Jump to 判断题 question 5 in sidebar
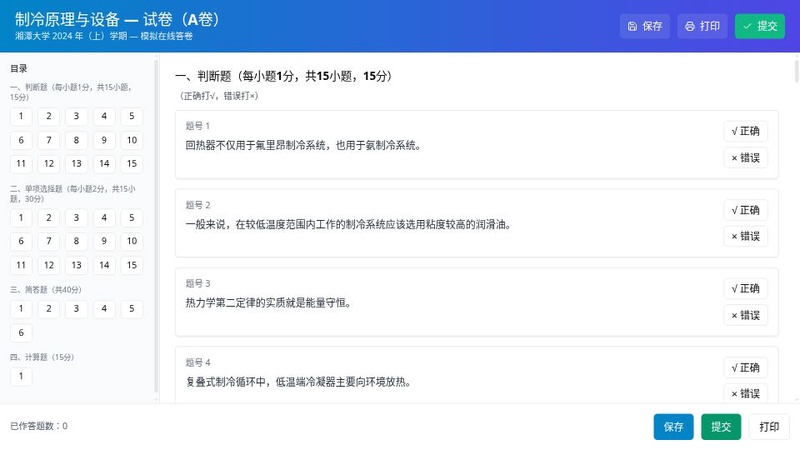 [132, 116]
